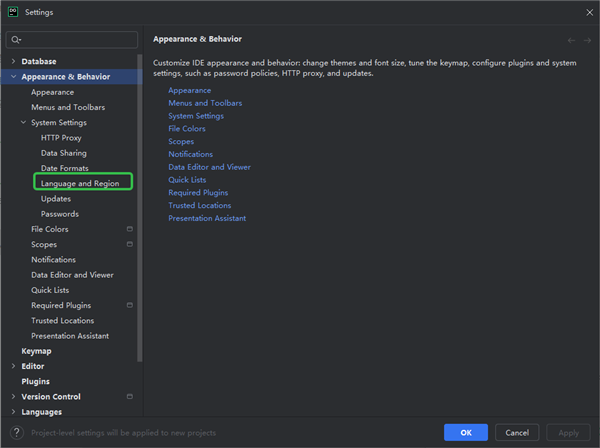Click the project-level icon beside Required Plugins
This screenshot has height=448, width=600.
(x=129, y=305)
